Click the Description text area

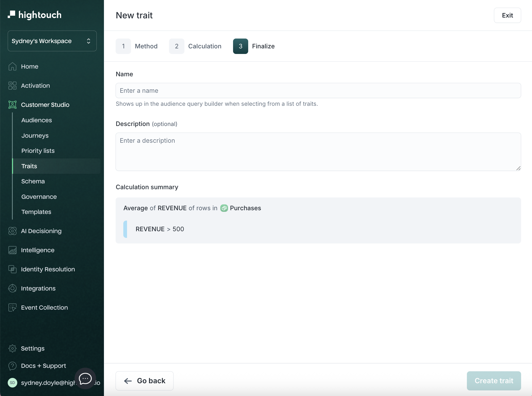318,151
